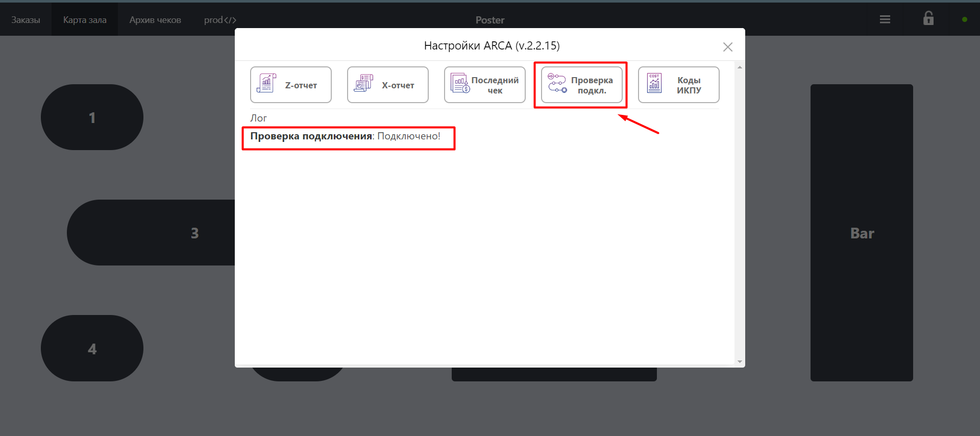The width and height of the screenshot is (980, 436).
Task: Open the Карта зала tab
Action: coord(85,20)
